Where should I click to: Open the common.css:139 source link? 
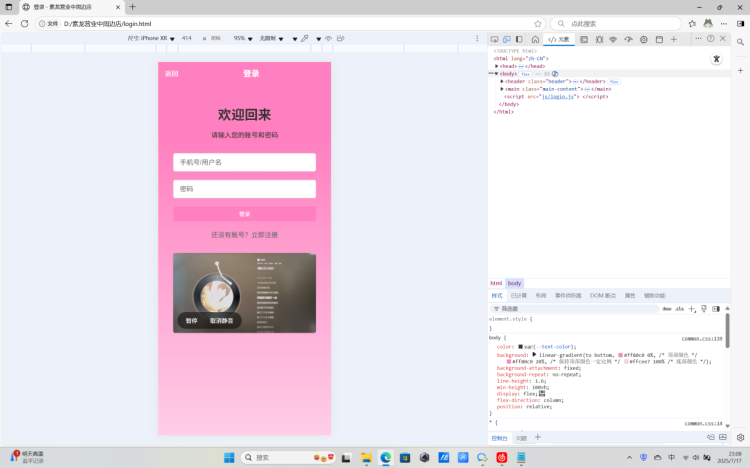tap(702, 338)
